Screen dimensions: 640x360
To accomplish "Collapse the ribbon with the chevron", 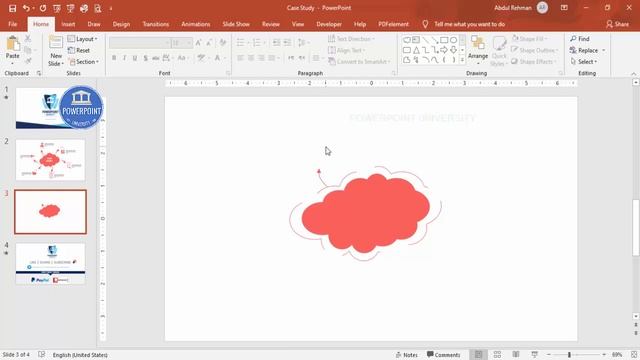I will pyautogui.click(x=633, y=73).
